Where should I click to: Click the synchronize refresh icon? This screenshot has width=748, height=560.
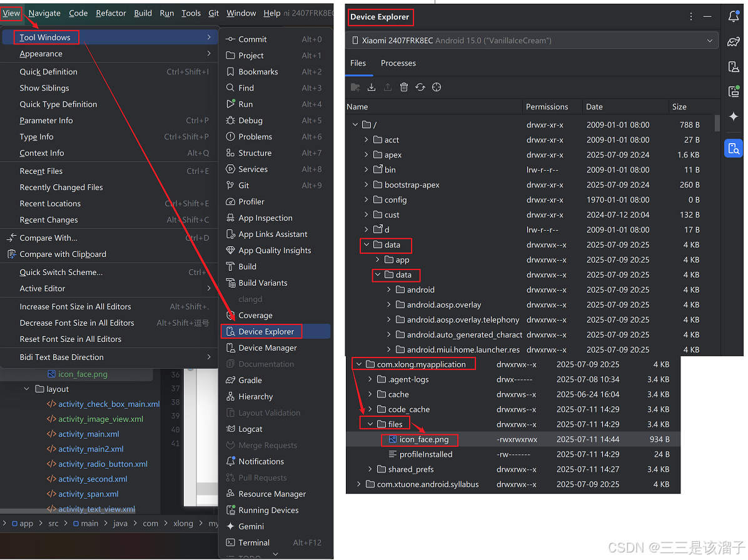click(420, 87)
